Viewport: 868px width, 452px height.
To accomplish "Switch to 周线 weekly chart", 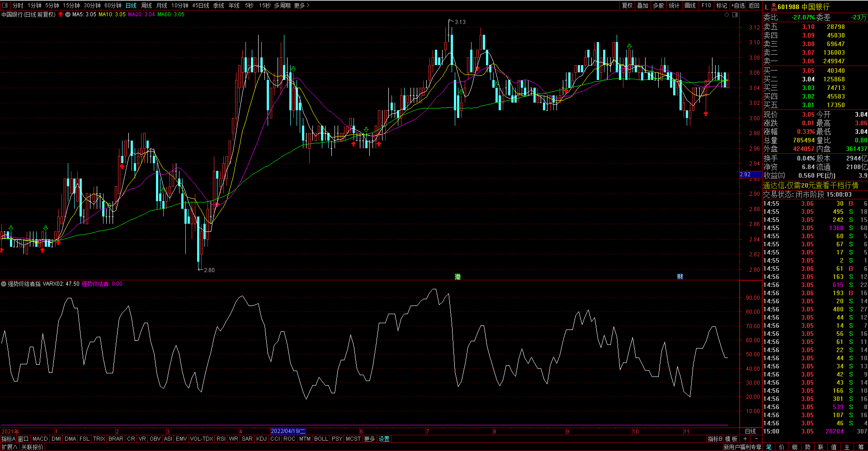I will 146,5.
